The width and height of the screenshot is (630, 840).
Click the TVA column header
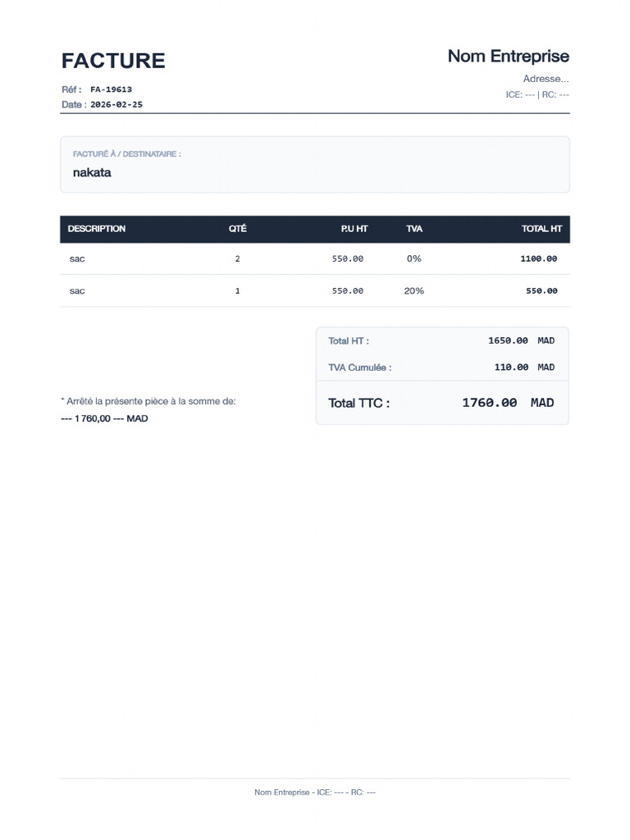point(414,229)
